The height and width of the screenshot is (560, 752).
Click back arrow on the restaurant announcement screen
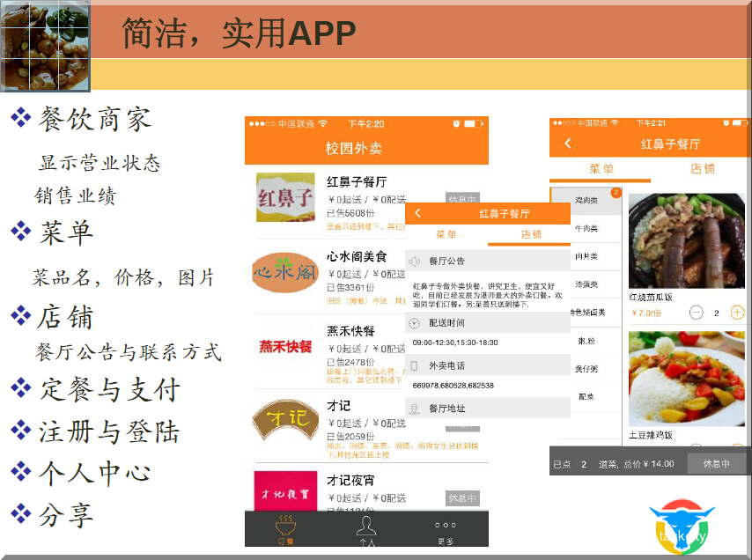(417, 213)
